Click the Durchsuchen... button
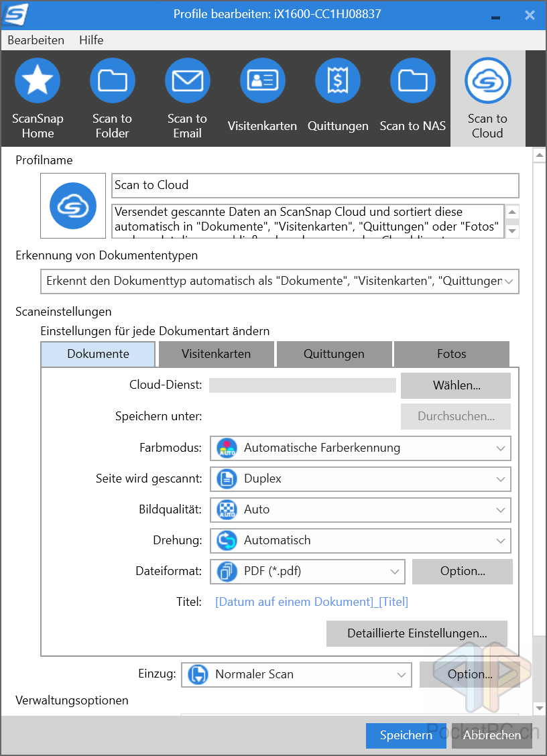 [x=456, y=417]
